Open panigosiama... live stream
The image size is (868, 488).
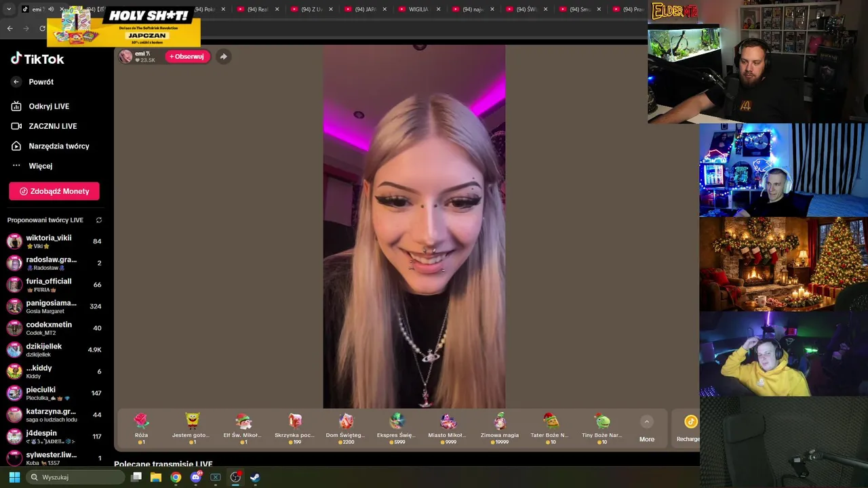54,306
